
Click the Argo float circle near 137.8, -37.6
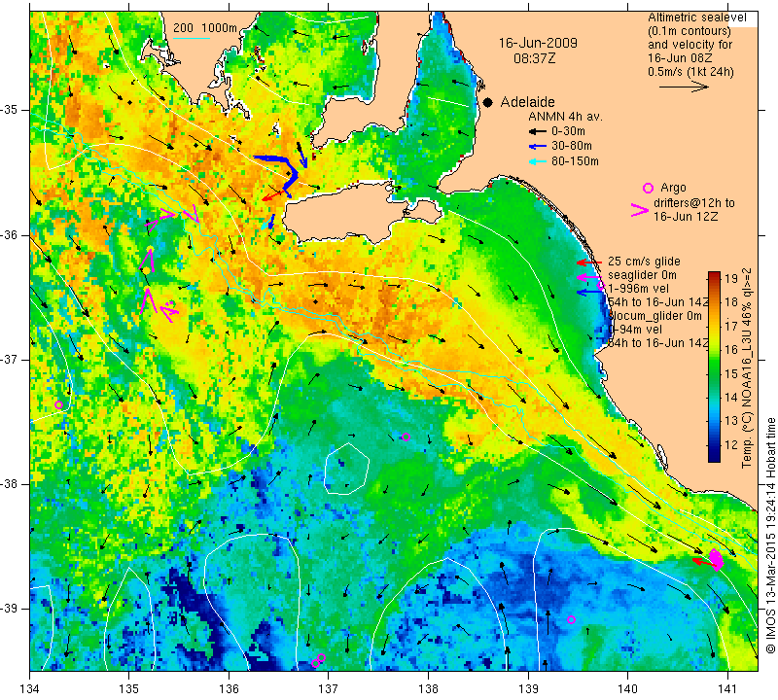[x=406, y=437]
